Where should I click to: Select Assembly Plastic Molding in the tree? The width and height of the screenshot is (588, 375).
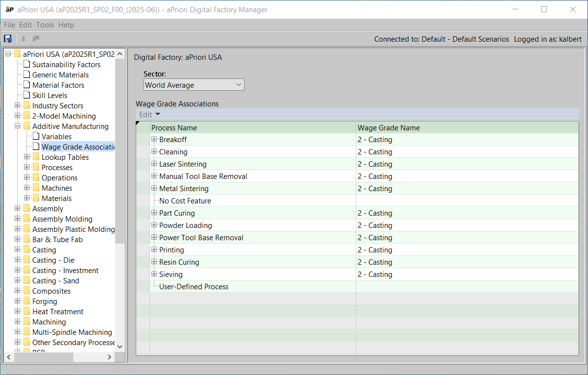click(73, 229)
